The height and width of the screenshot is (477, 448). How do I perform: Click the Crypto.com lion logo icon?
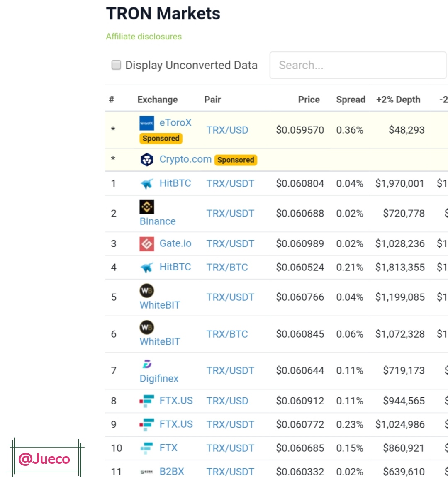(146, 160)
